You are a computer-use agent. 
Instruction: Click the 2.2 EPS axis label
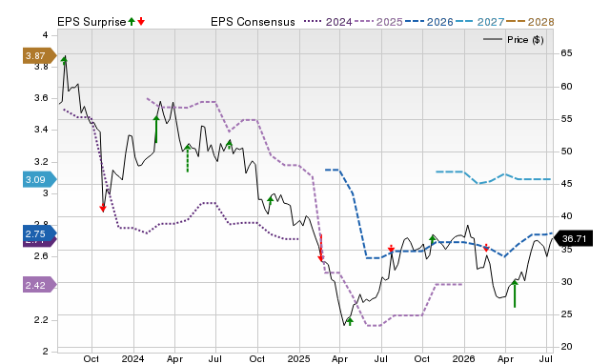point(41,320)
